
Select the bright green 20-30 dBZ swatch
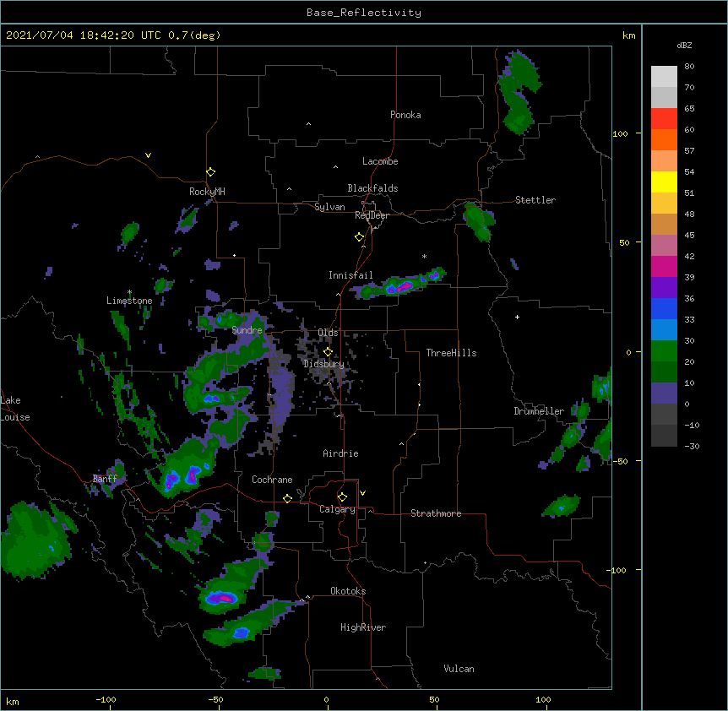664,351
